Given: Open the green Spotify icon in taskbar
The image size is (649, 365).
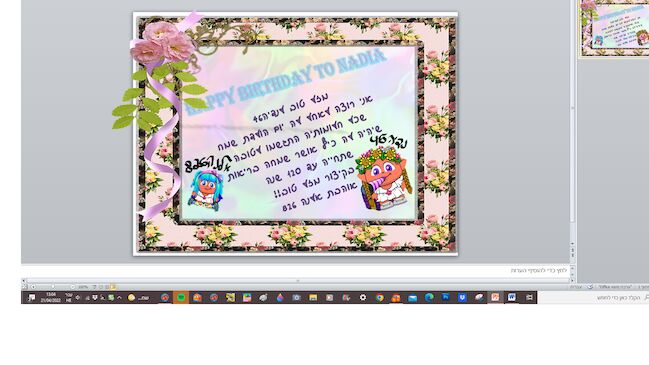Looking at the screenshot, I should pyautogui.click(x=181, y=297).
